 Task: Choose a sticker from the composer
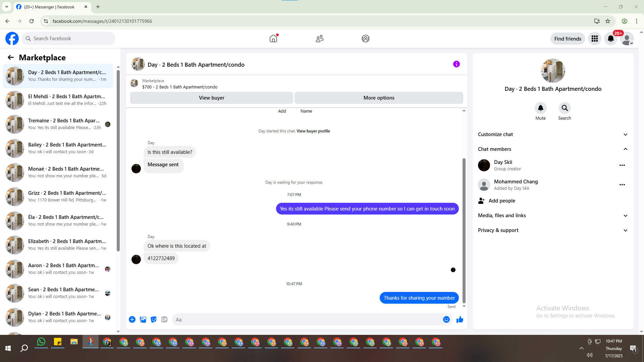click(x=154, y=319)
